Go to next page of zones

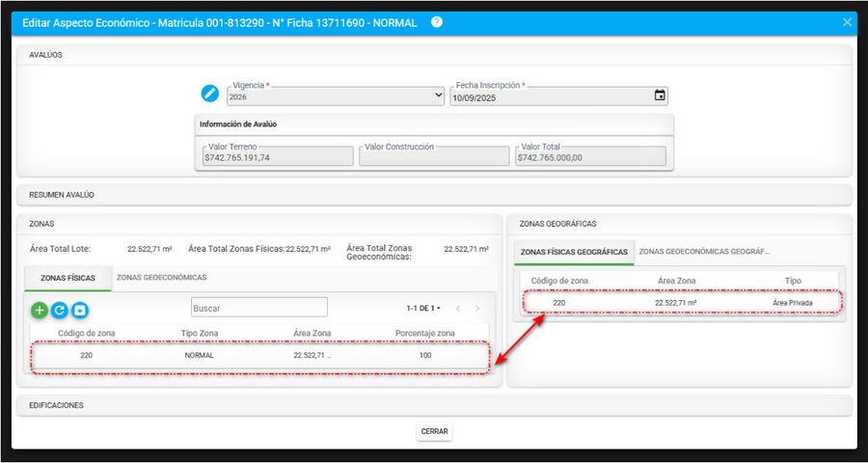click(477, 309)
